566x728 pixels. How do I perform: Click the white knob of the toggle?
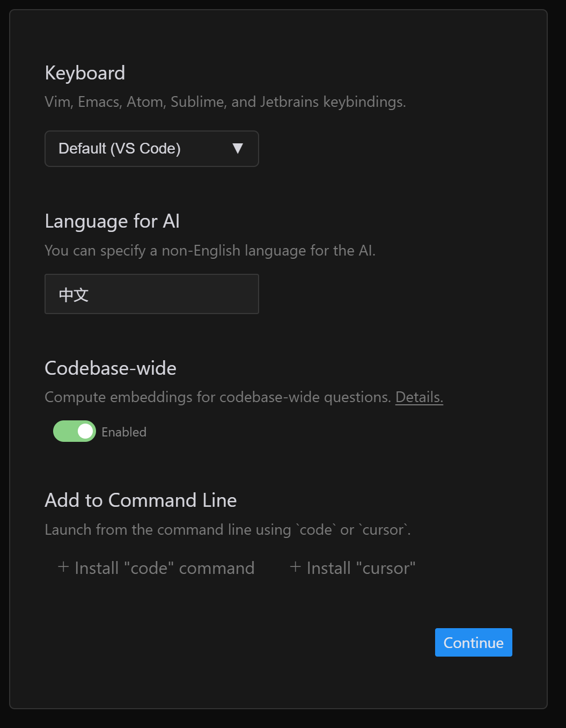pos(85,431)
